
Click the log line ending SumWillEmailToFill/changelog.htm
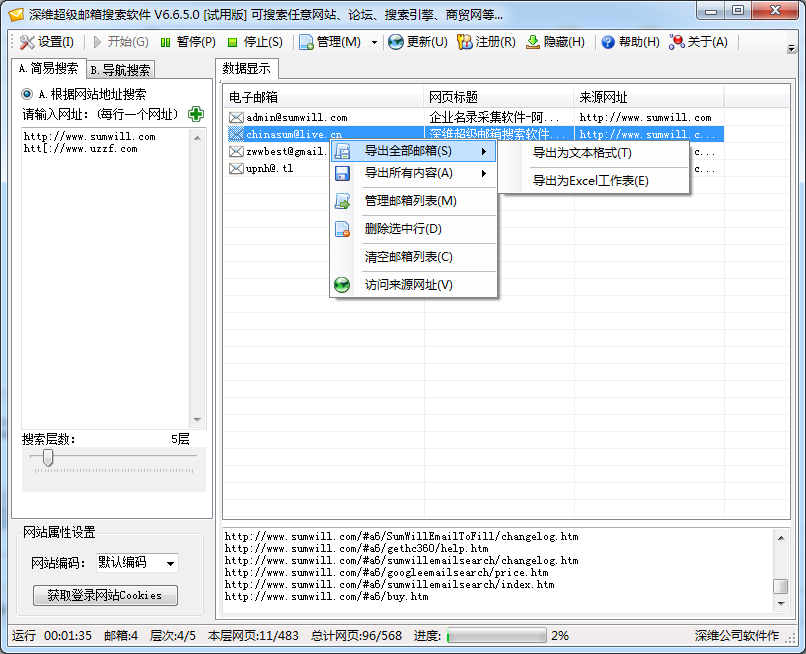pyautogui.click(x=401, y=537)
